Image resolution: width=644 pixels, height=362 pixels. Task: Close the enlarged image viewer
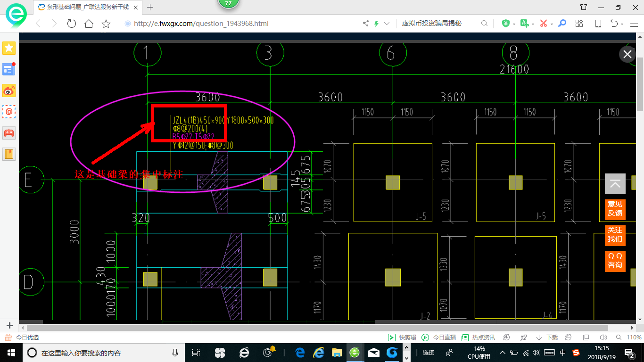pos(627,54)
